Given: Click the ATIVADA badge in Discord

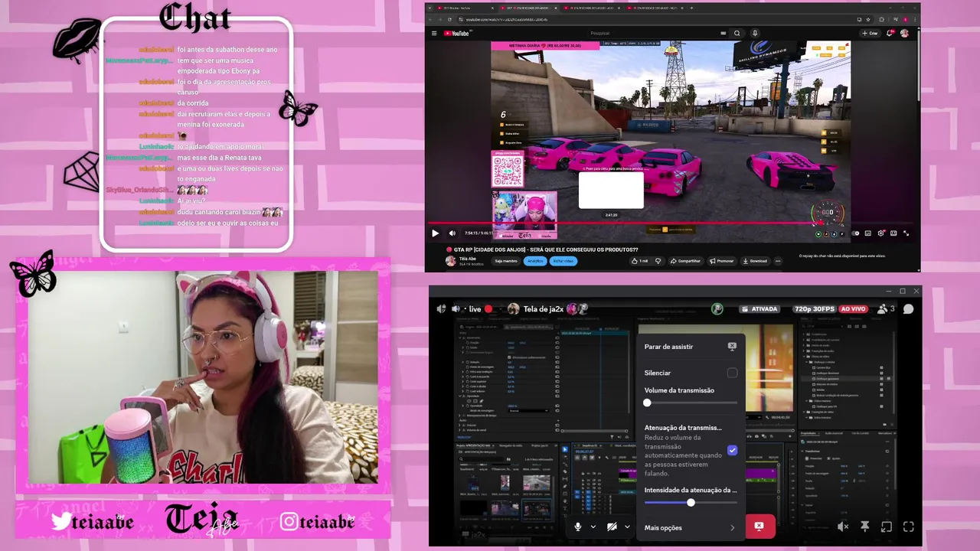Looking at the screenshot, I should coord(759,309).
